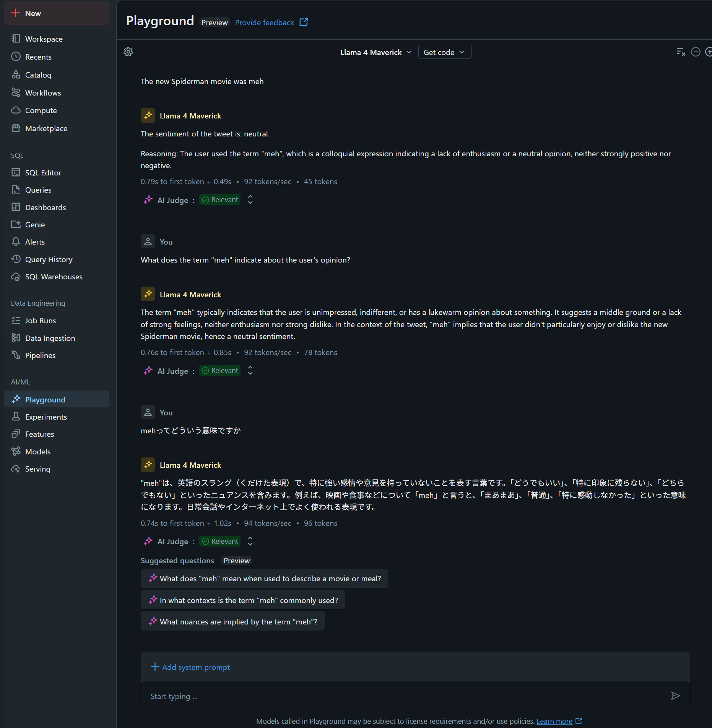Viewport: 712px width, 728px height.
Task: Click the Provide feedback link
Action: tap(264, 23)
